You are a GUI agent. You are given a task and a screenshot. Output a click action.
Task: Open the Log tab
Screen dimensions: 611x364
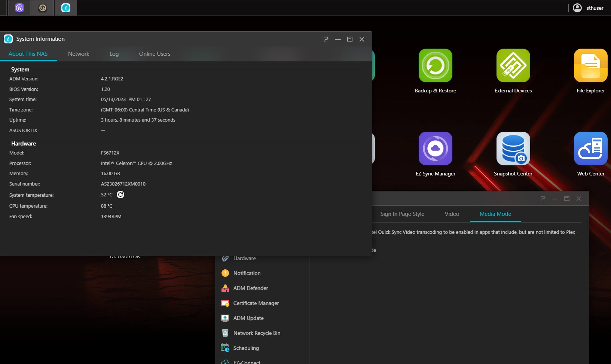114,54
